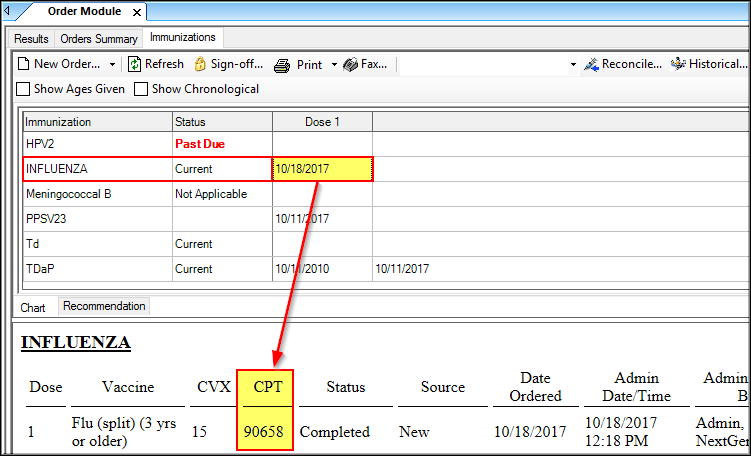Click the Print printer icon

pos(283,64)
